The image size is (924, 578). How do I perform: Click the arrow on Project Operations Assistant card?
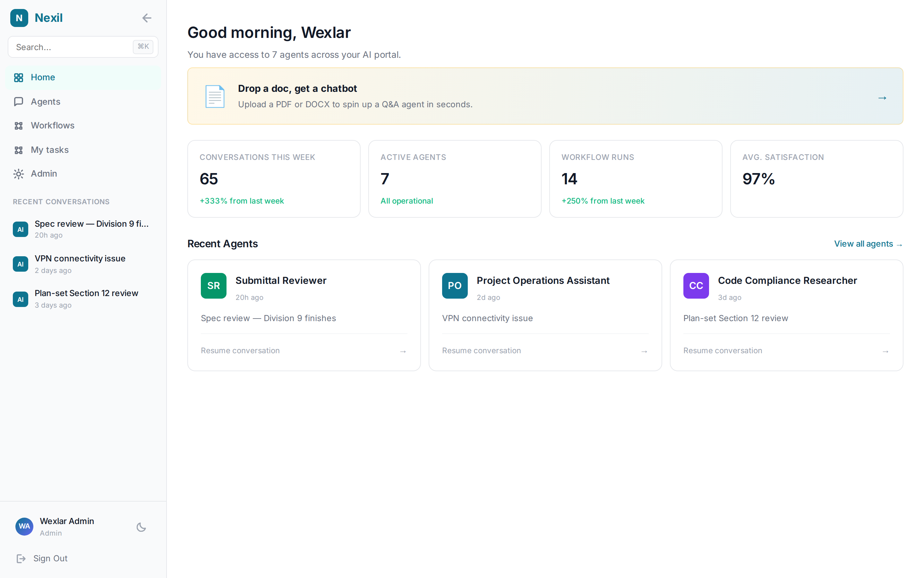tap(644, 351)
